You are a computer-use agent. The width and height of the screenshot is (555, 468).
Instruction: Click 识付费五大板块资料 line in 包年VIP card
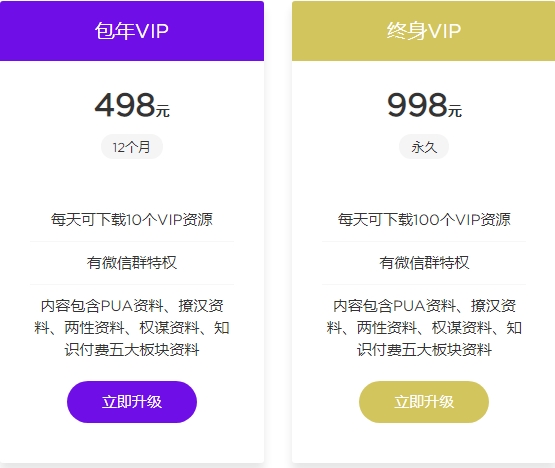click(x=132, y=350)
